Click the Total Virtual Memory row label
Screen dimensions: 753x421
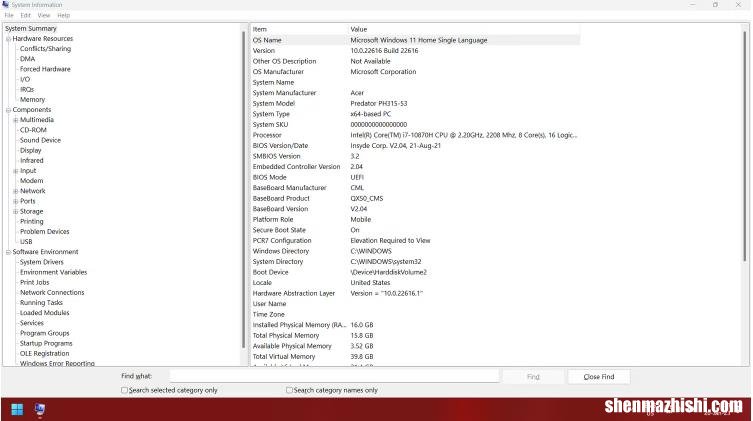[284, 357]
